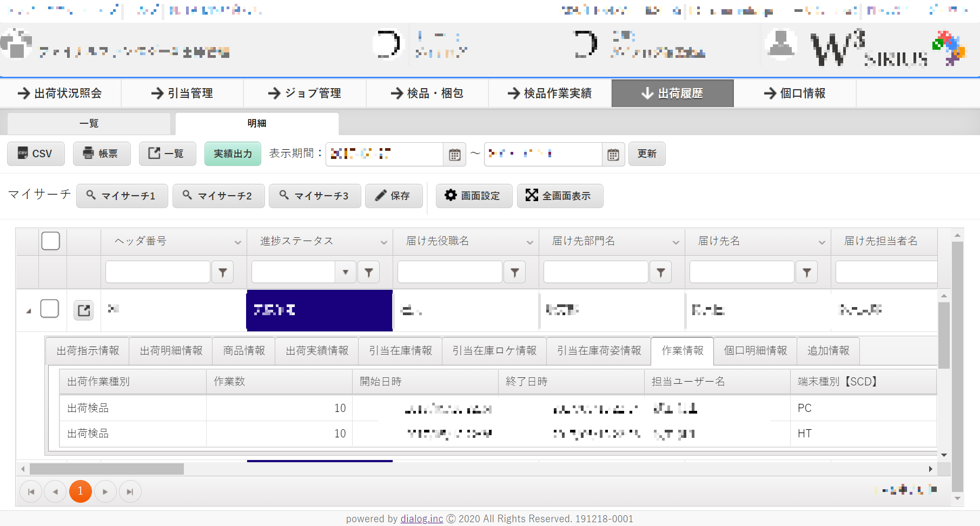This screenshot has width=980, height=526.
Task: Open 届け先部門名 column menu chevron
Action: click(x=676, y=243)
